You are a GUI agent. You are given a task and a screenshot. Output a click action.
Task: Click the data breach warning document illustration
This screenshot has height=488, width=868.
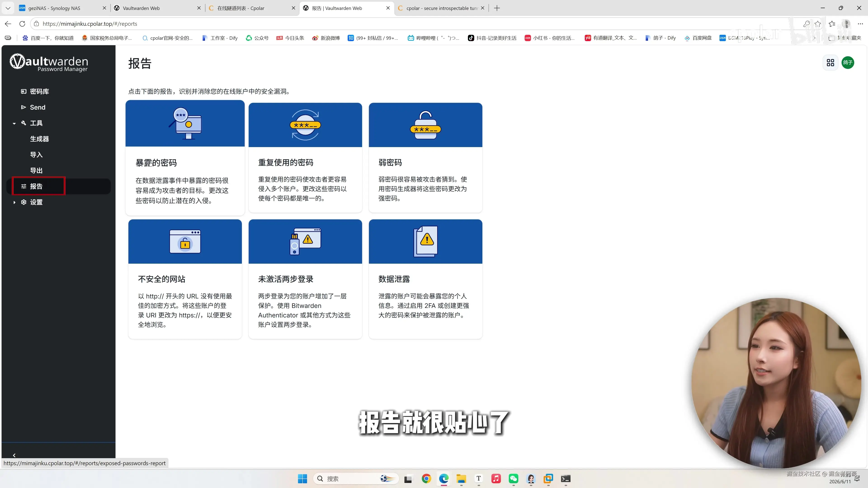(426, 242)
